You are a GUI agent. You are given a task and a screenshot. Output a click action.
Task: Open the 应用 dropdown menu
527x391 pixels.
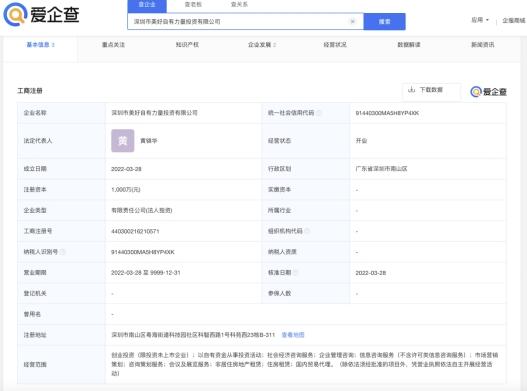[x=480, y=20]
